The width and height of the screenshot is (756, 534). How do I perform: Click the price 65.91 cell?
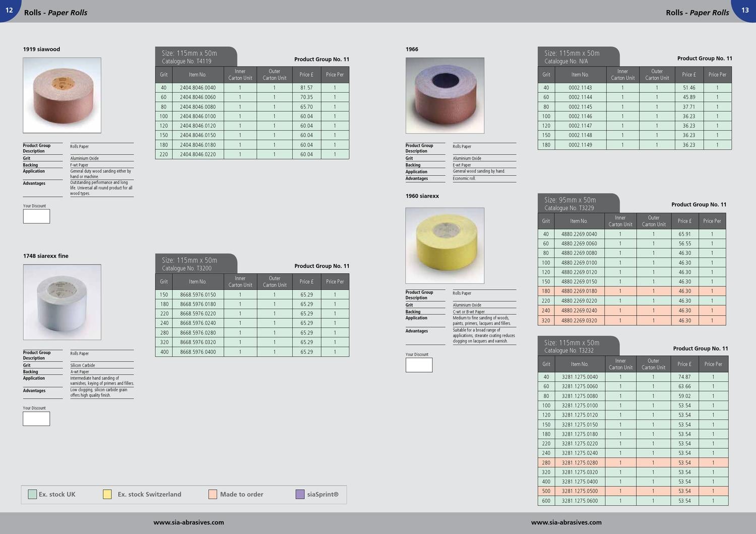pos(684,234)
